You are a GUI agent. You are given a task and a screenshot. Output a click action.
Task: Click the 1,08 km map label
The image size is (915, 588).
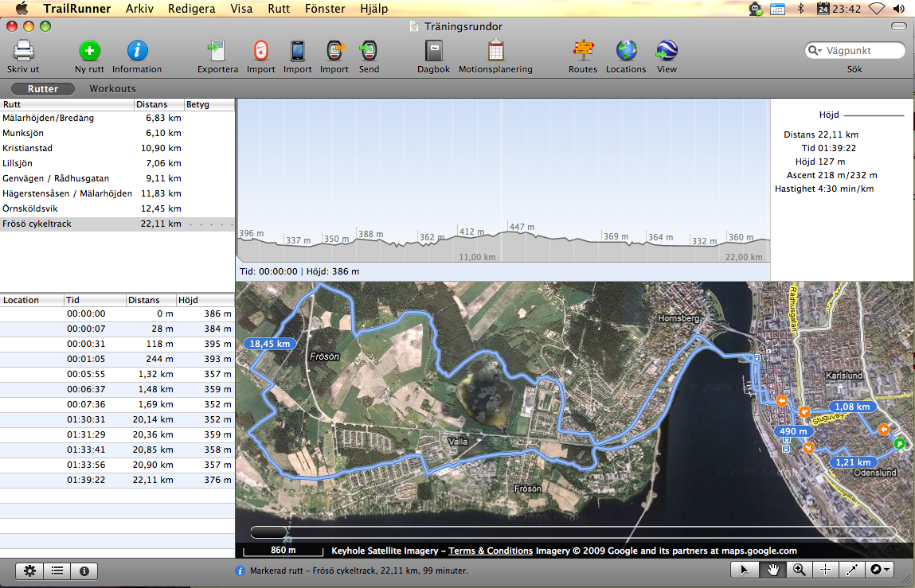tap(852, 407)
